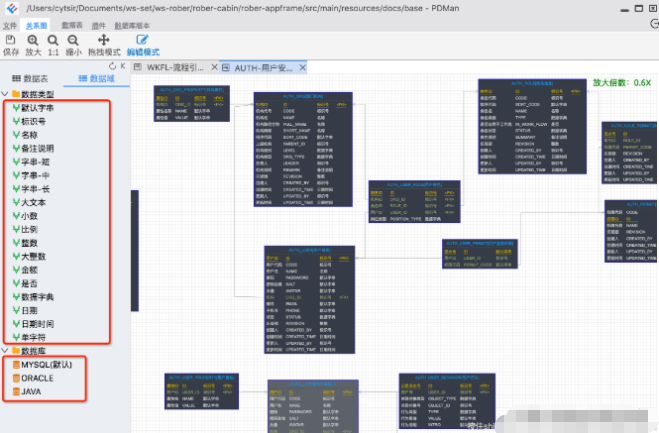Screen dimensions: 659x433
Task: Select 字串-中 data domain
Action: [x=32, y=175]
